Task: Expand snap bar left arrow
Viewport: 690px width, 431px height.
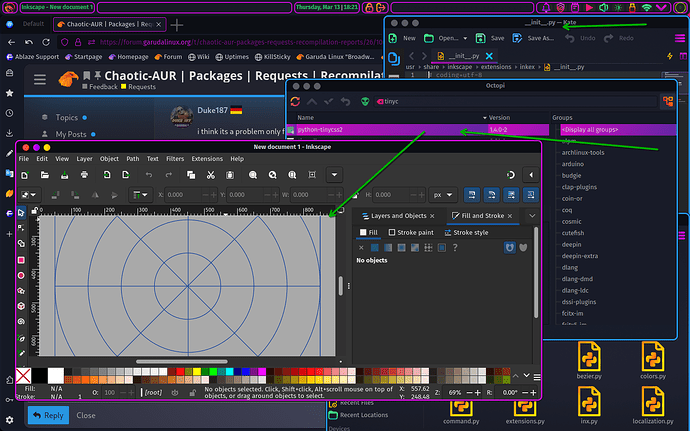Action: click(x=531, y=175)
